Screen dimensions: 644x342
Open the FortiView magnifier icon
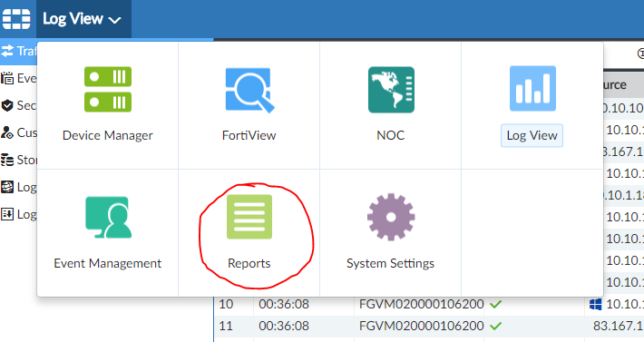(x=249, y=90)
